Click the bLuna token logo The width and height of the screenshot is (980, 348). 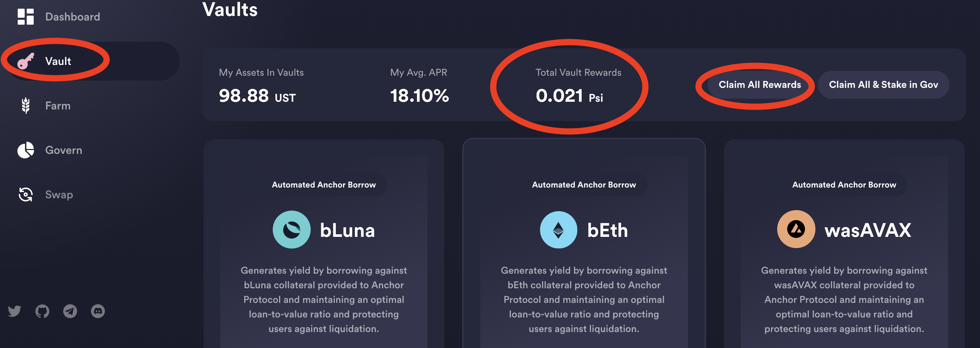point(291,230)
